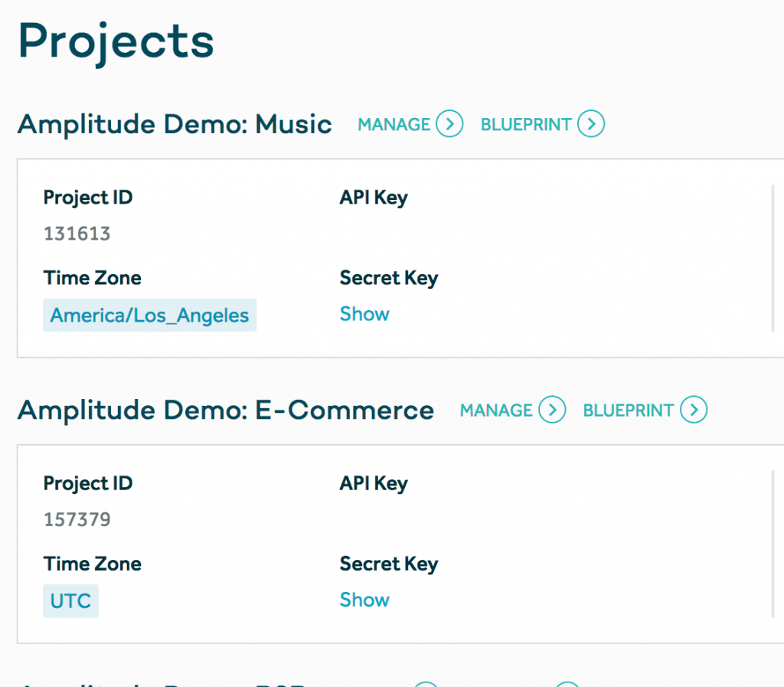Click the Projects page heading

point(116,41)
